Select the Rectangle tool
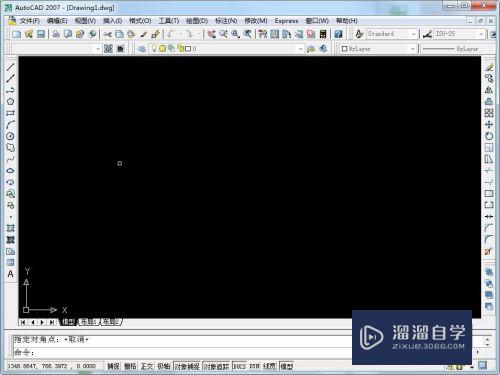 click(10, 113)
